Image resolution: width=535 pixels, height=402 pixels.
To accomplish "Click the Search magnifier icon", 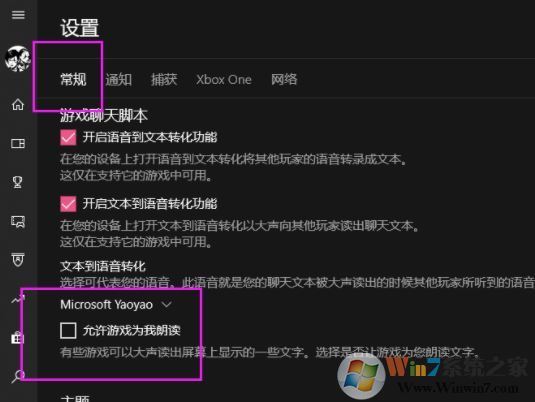I will pyautogui.click(x=18, y=376).
